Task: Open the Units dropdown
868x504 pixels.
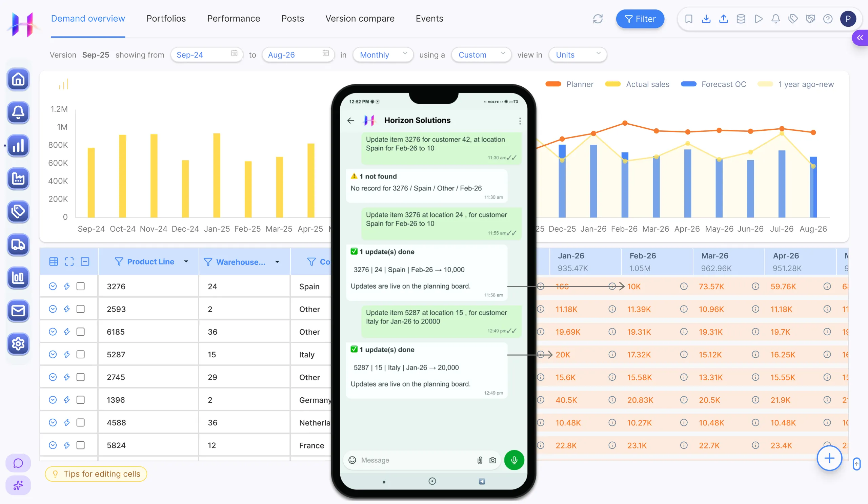Action: [x=578, y=55]
